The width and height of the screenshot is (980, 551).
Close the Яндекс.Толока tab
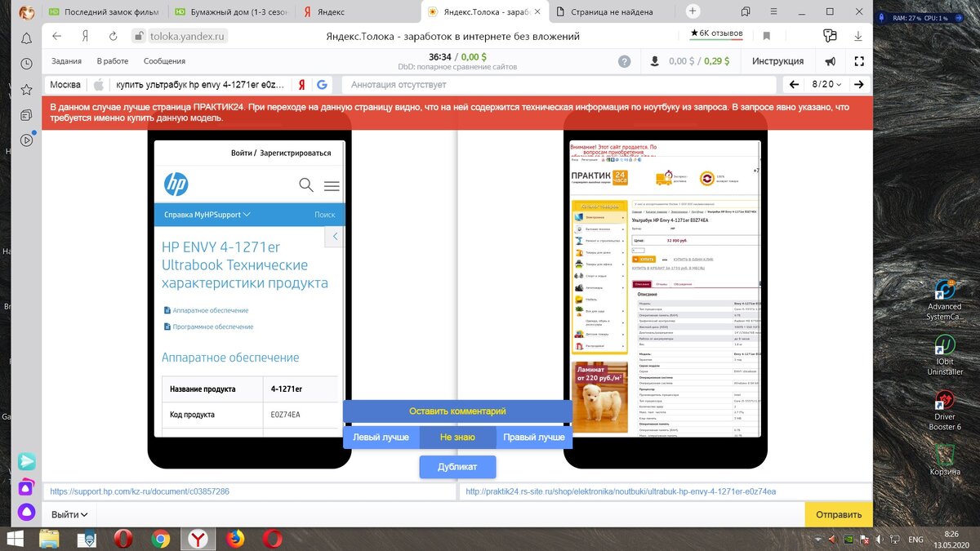537,12
